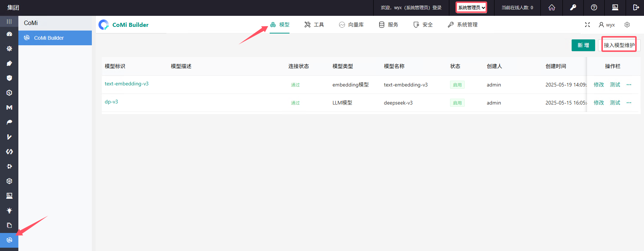
Task: Open the key icon in the top bar
Action: (573, 7)
